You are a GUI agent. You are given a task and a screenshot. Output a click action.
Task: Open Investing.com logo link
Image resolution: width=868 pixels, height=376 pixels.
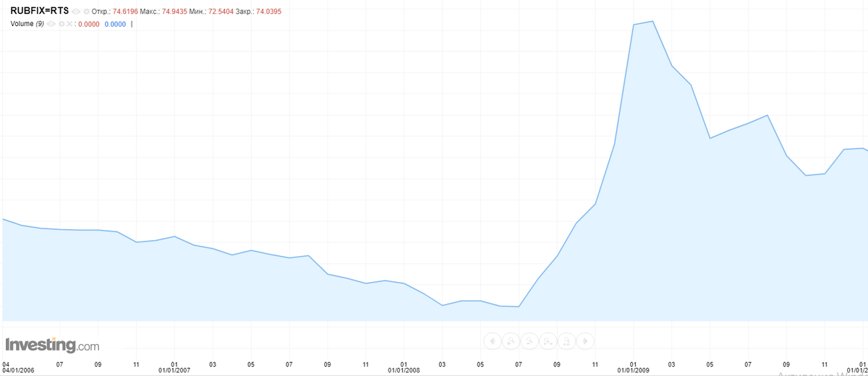pyautogui.click(x=52, y=345)
